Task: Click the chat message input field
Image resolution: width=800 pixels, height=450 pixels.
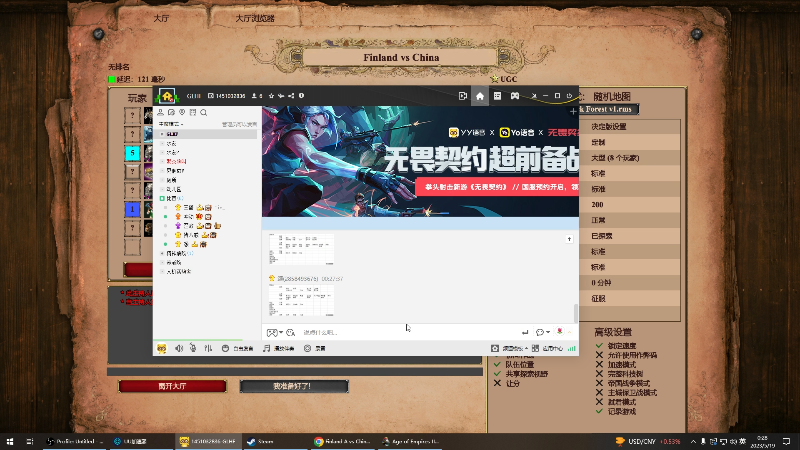Action: (x=408, y=333)
